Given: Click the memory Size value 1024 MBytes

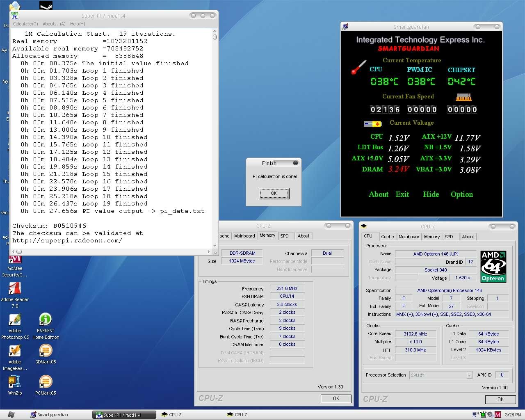Looking at the screenshot, I should [242, 261].
